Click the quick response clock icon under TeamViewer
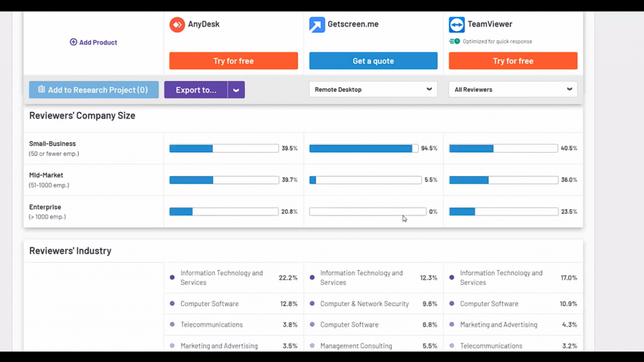Image resolution: width=644 pixels, height=362 pixels. (x=454, y=41)
